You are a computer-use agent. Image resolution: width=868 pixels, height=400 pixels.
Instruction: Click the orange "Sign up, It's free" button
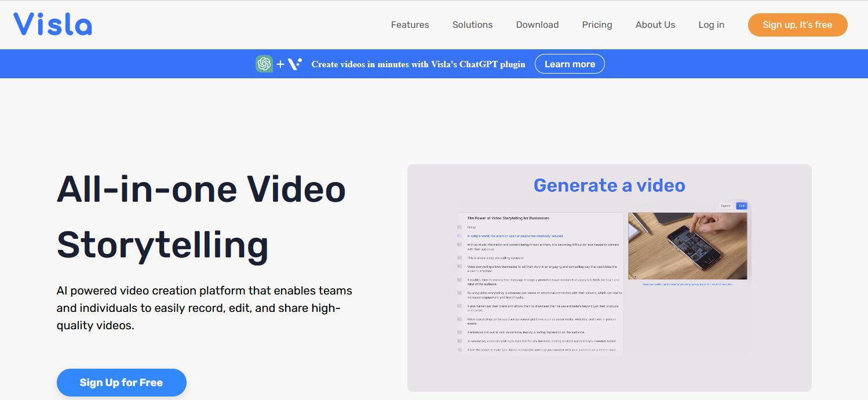(798, 25)
